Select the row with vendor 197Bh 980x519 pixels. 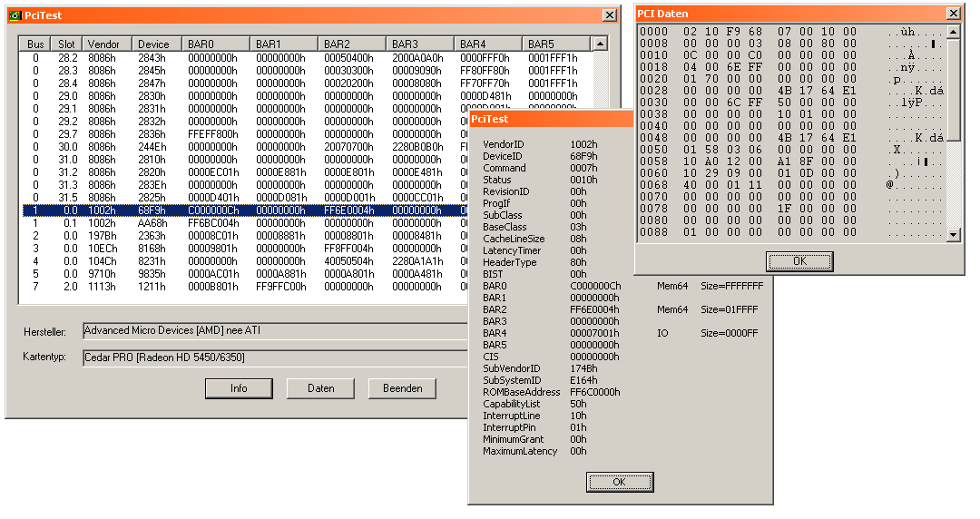tap(245, 236)
